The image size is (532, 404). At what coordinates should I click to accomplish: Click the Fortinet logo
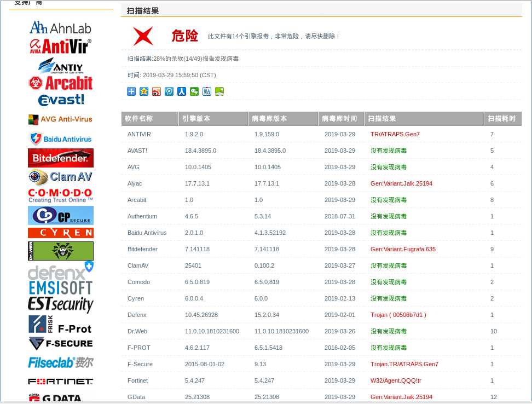click(60, 382)
